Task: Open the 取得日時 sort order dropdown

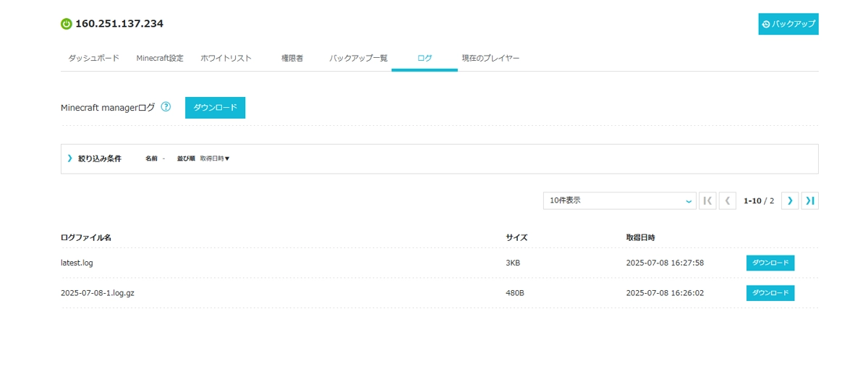Action: pos(215,158)
